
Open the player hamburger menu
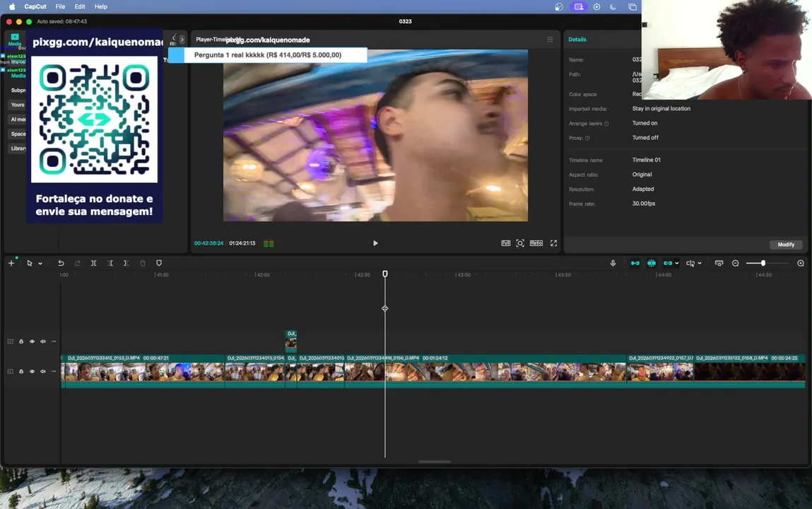point(550,40)
